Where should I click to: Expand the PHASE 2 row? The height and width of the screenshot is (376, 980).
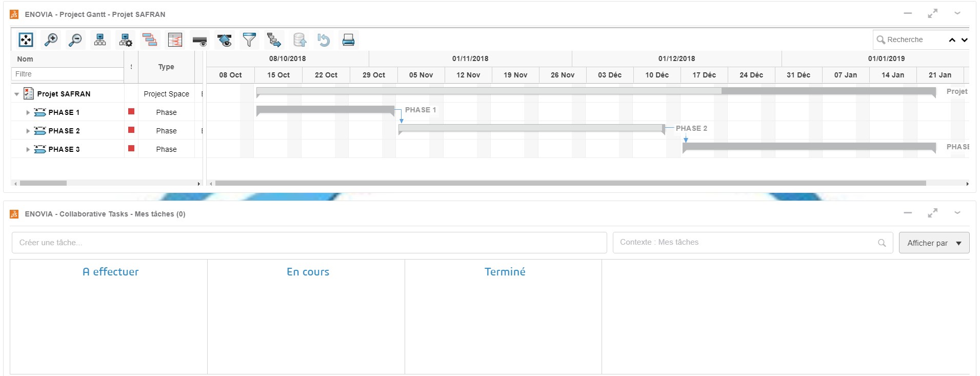[x=28, y=131]
